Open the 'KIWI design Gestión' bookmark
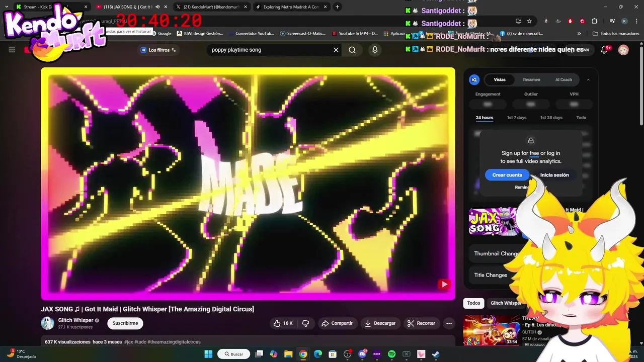Viewport: 644px width, 362px height. click(x=200, y=34)
